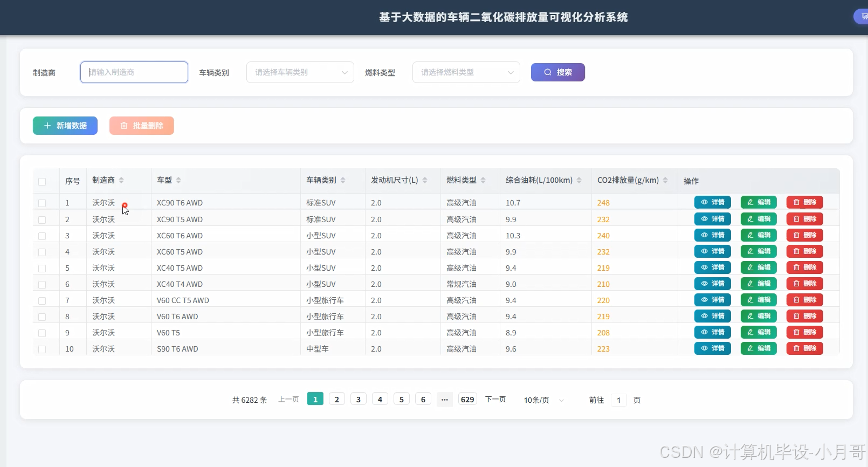Click 上一页 previous page

(288, 399)
